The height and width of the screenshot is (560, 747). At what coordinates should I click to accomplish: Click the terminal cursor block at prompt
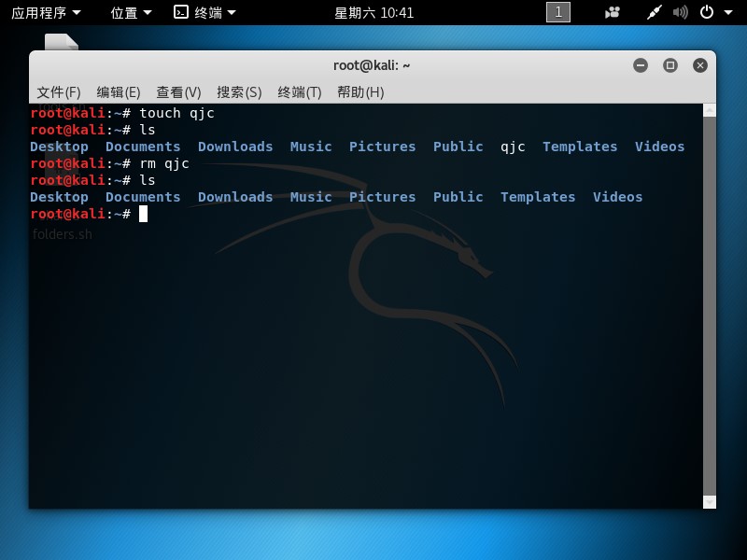click(144, 215)
